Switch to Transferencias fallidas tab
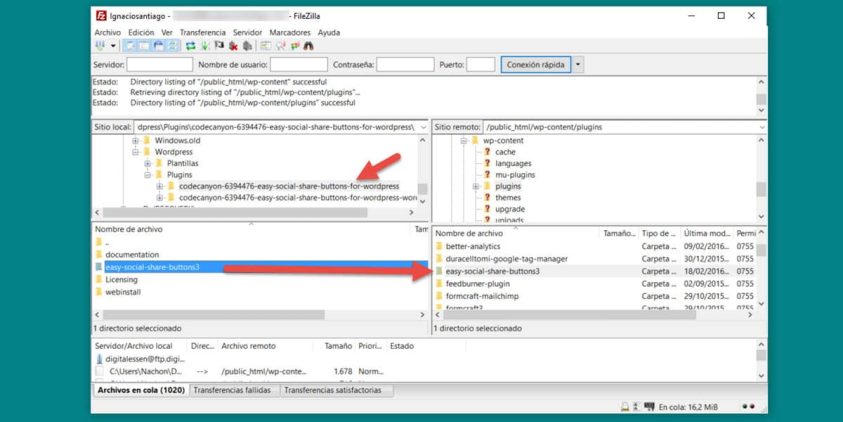This screenshot has width=843, height=422. [x=232, y=390]
